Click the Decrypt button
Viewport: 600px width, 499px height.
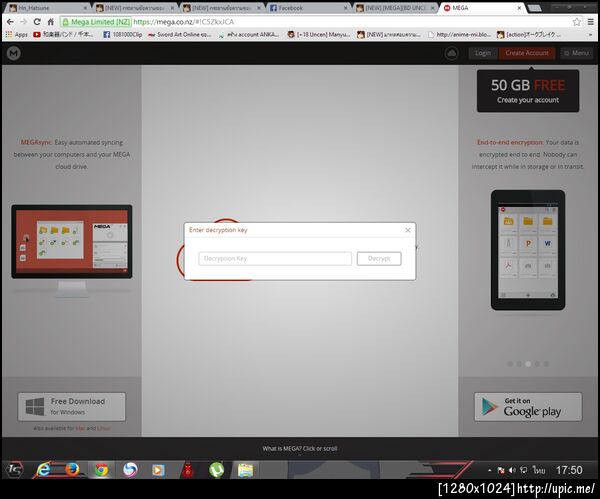(379, 258)
